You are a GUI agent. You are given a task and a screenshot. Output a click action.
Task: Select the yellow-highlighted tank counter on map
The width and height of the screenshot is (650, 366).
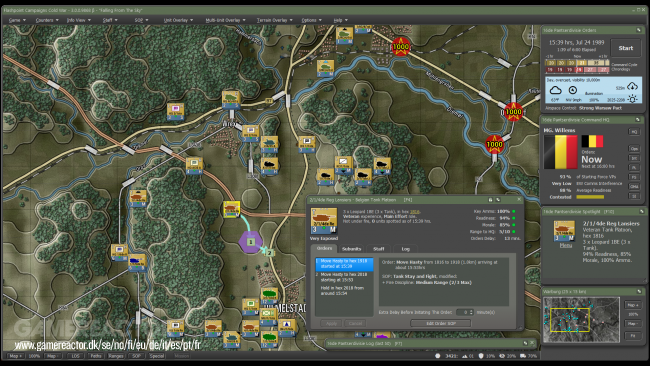(x=232, y=209)
